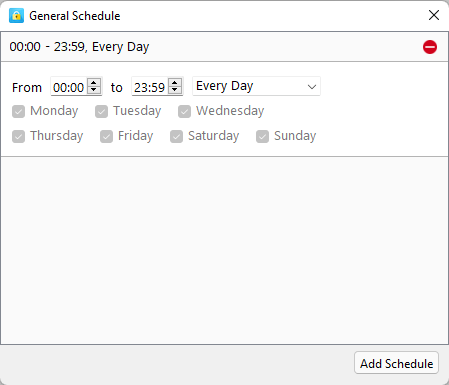Decrease the end time with down arrow
This screenshot has height=385, width=449.
click(175, 90)
